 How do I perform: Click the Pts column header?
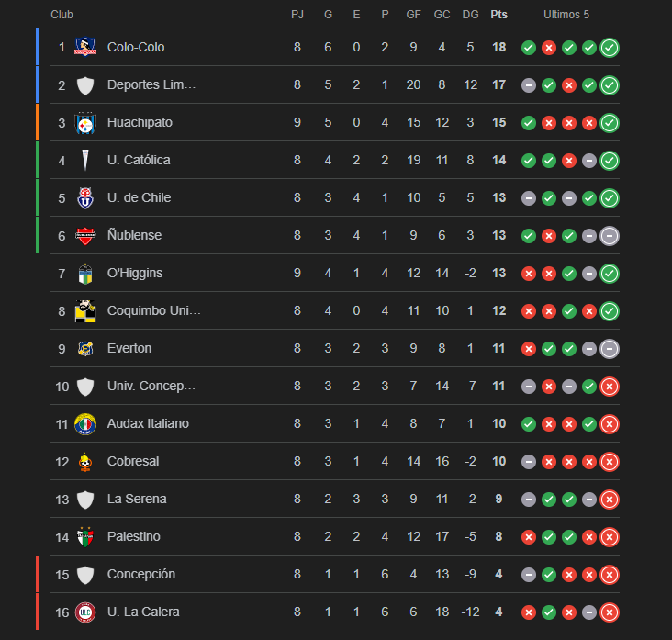pos(498,14)
